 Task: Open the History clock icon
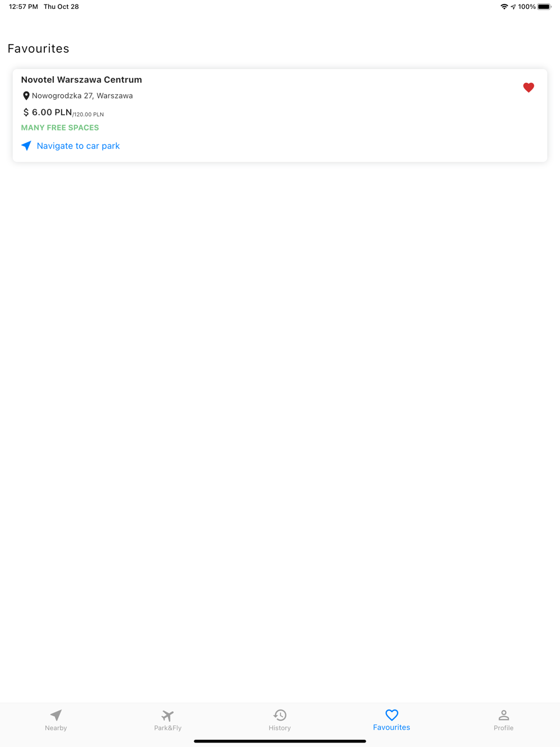point(280,715)
